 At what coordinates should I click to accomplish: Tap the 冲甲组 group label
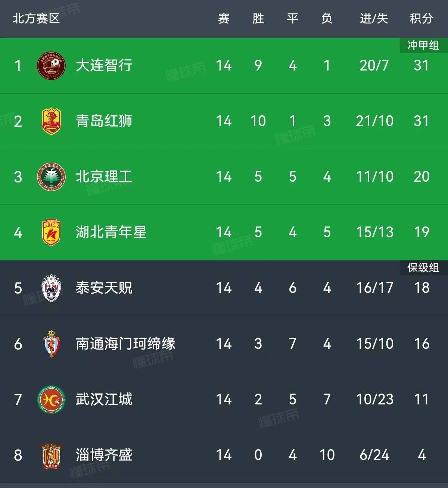point(423,45)
